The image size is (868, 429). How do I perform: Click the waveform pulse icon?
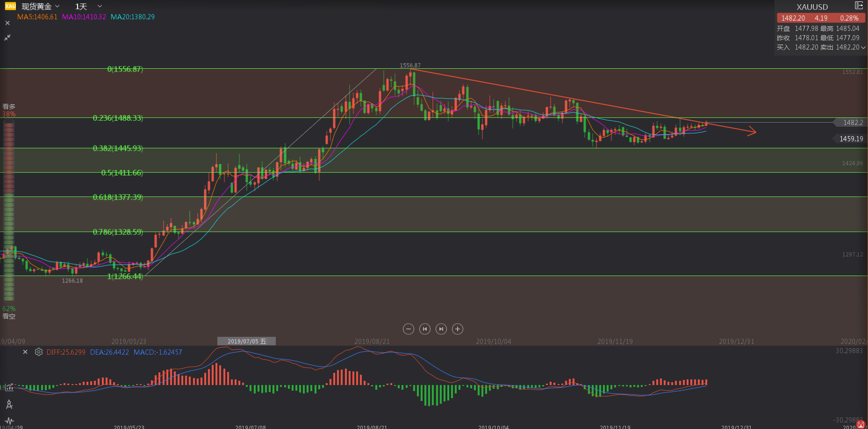coord(9,421)
